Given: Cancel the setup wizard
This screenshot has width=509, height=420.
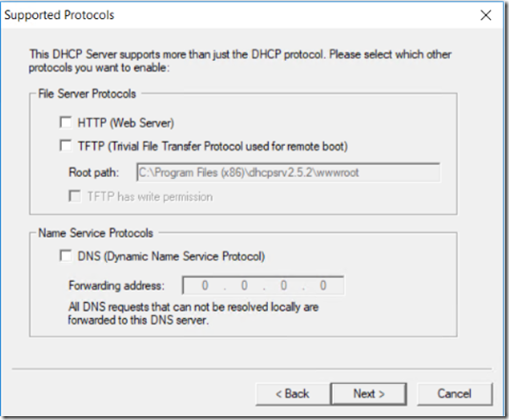Looking at the screenshot, I should pos(455,394).
